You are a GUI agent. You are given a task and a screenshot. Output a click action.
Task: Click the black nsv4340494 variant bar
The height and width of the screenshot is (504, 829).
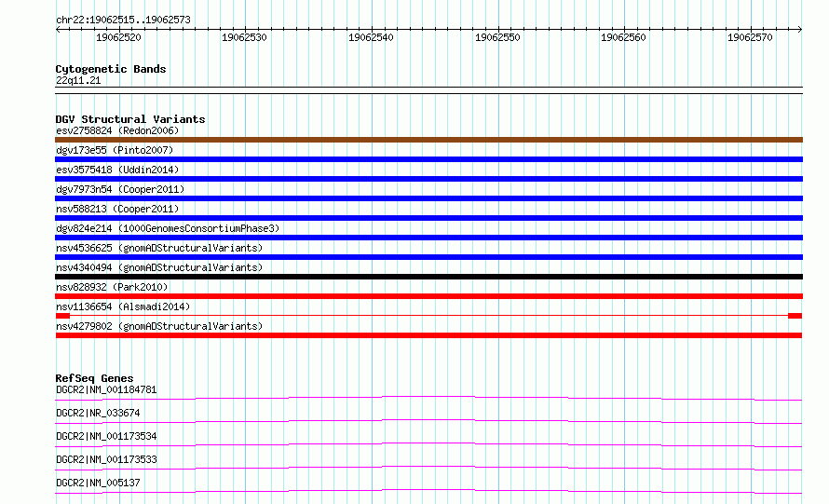[428, 277]
